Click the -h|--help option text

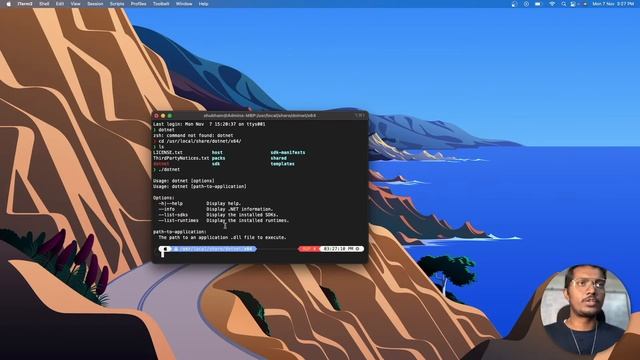(x=171, y=203)
